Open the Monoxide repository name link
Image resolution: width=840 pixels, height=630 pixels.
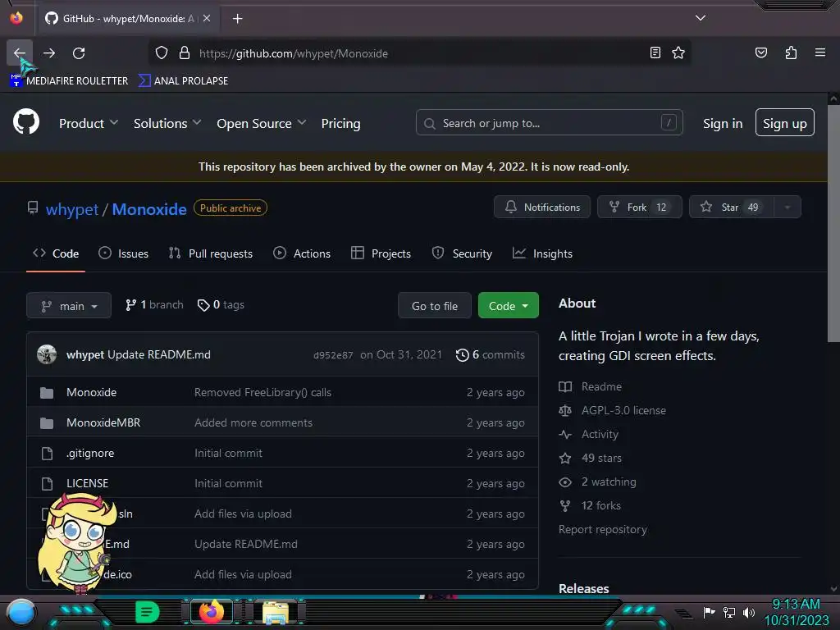pyautogui.click(x=149, y=209)
